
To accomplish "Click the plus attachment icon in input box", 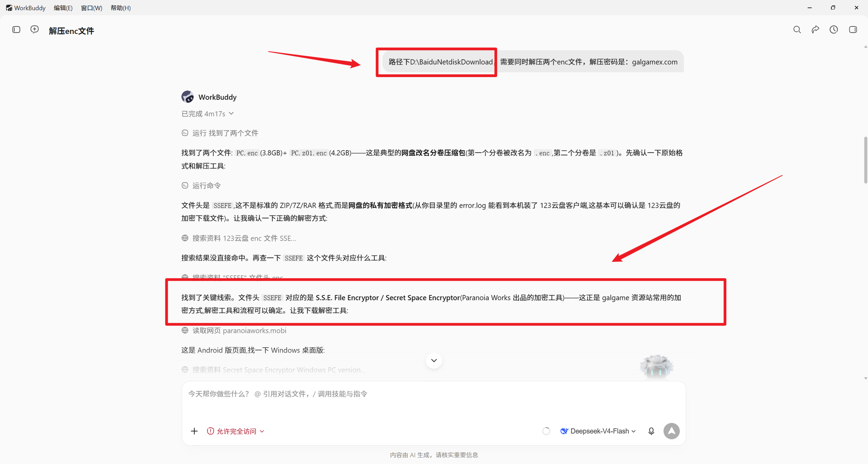I will pyautogui.click(x=194, y=431).
